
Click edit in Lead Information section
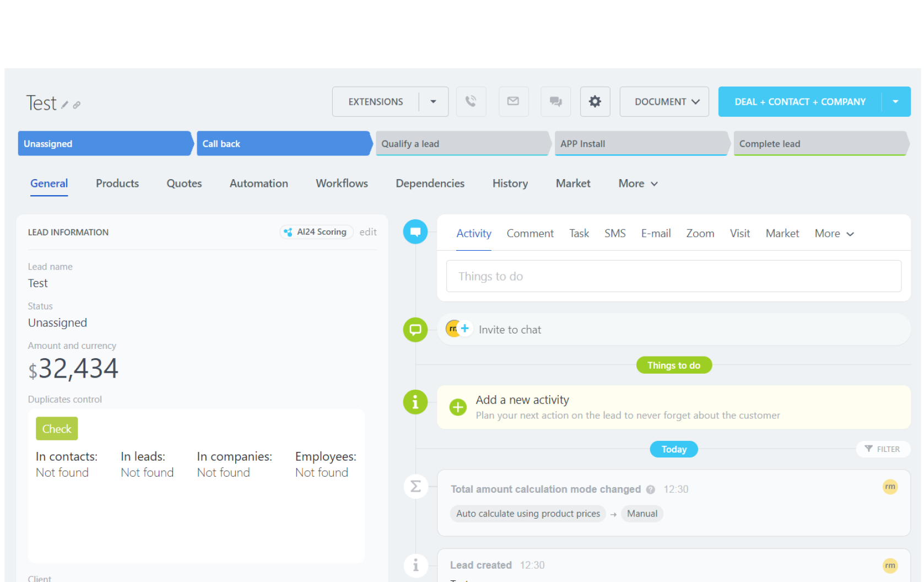(x=368, y=232)
